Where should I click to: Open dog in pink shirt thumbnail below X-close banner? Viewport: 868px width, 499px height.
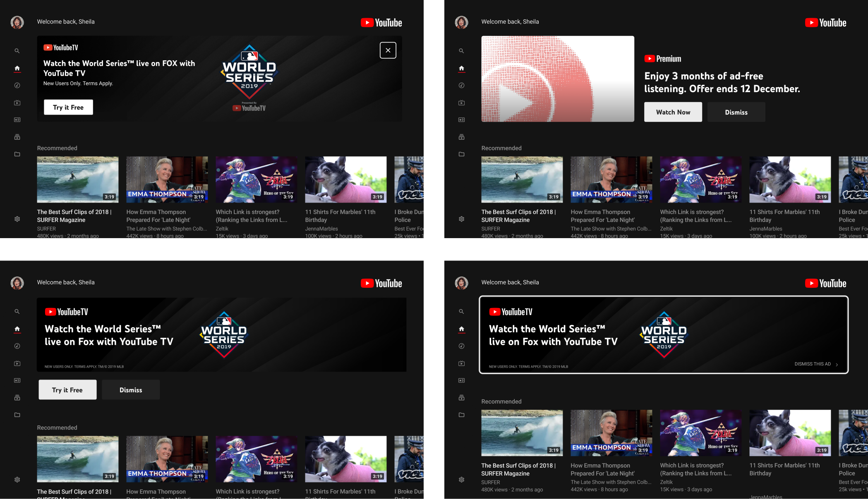click(345, 179)
